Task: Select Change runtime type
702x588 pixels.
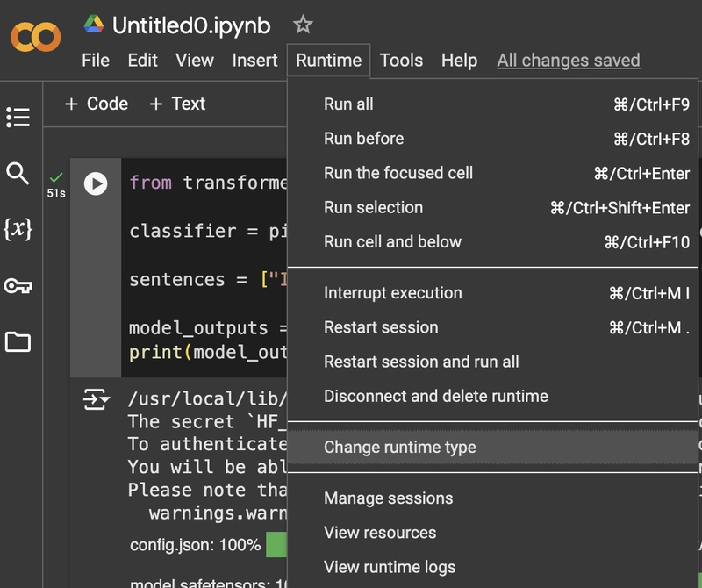Action: click(x=492, y=448)
